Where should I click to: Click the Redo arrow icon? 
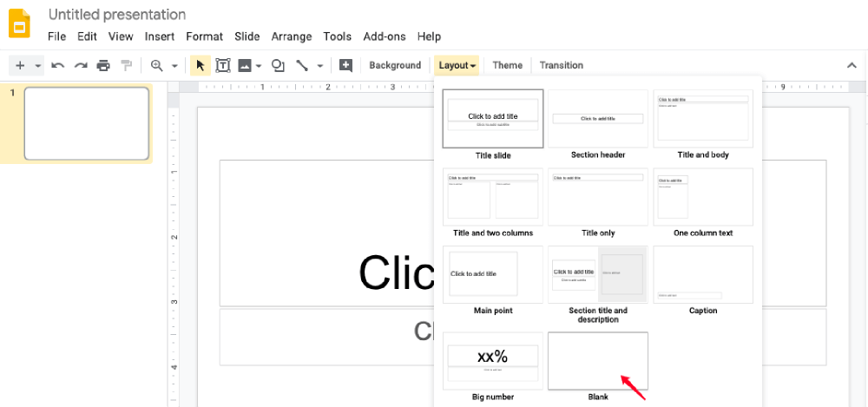81,65
